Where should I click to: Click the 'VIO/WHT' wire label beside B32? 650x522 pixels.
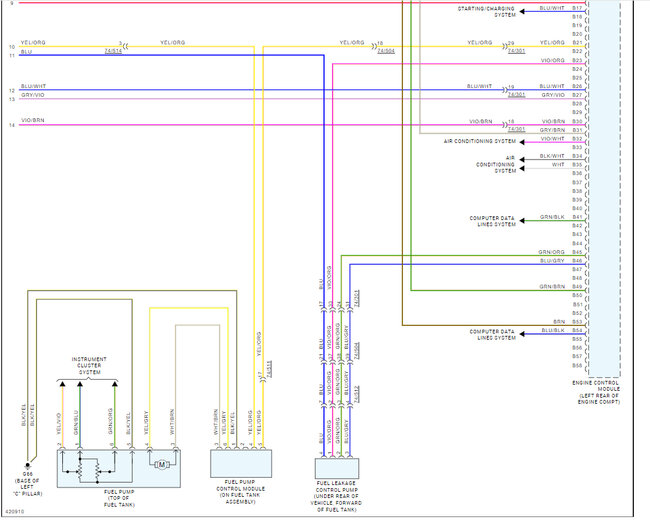[553, 139]
